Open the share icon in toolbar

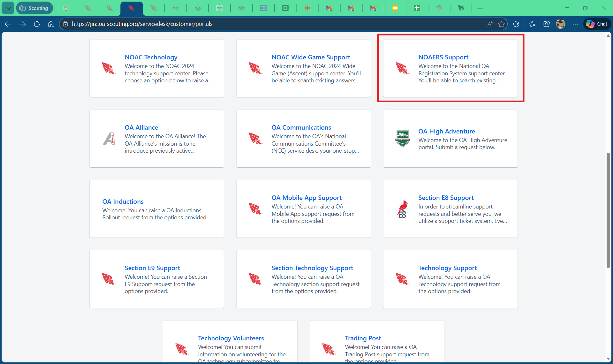tap(546, 24)
